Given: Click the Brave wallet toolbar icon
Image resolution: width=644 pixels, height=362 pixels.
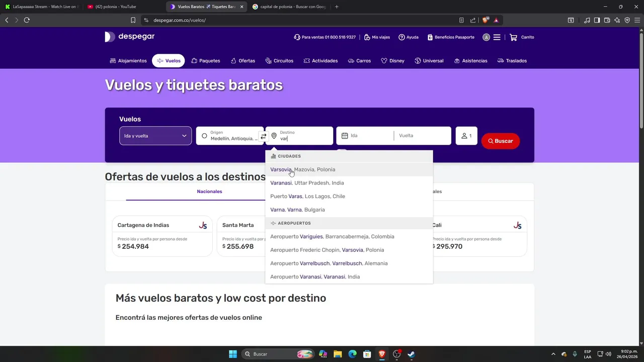Looking at the screenshot, I should point(607,20).
